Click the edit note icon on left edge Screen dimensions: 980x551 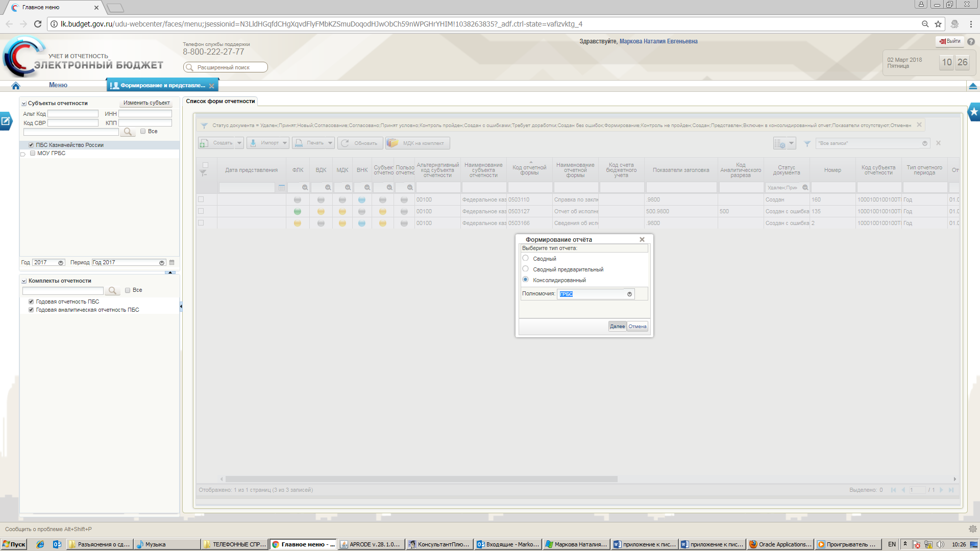tap(6, 121)
